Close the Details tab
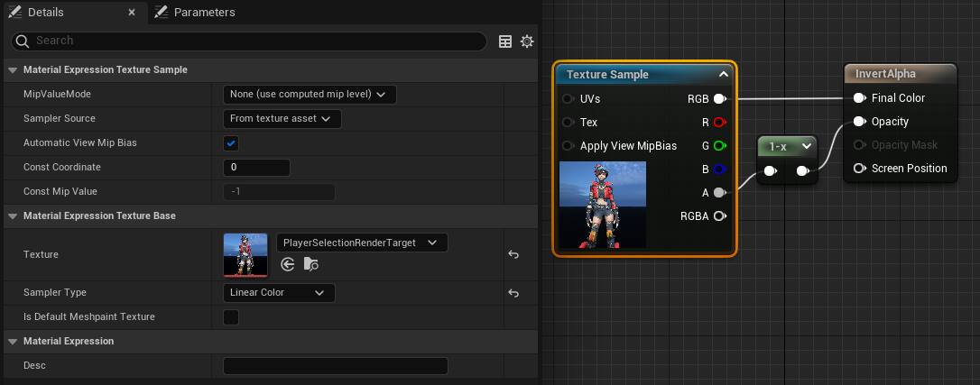The image size is (980, 385). click(132, 13)
